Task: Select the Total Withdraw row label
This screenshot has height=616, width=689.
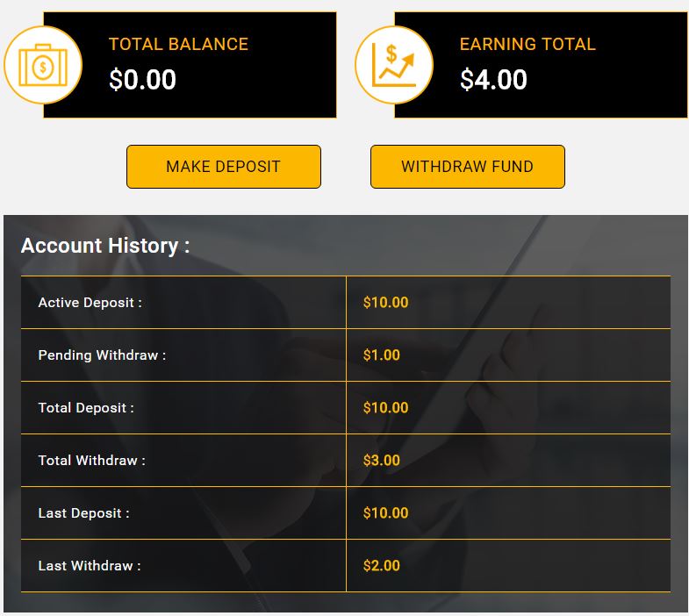Action: 92,461
